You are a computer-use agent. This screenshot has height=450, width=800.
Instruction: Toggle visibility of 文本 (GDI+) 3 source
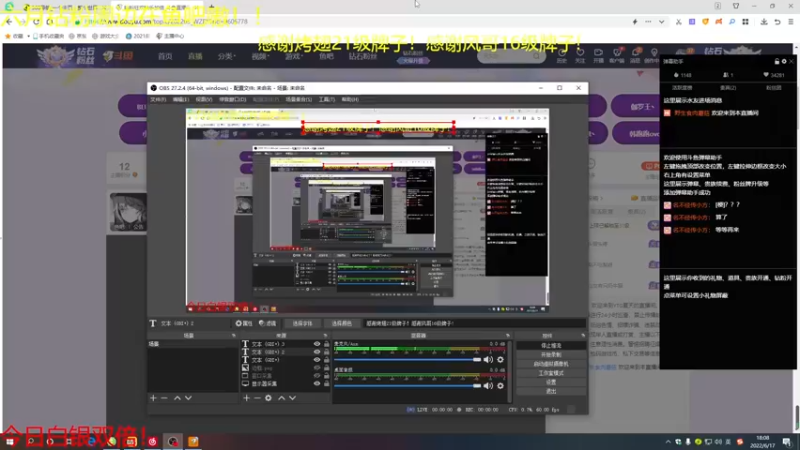[317, 344]
